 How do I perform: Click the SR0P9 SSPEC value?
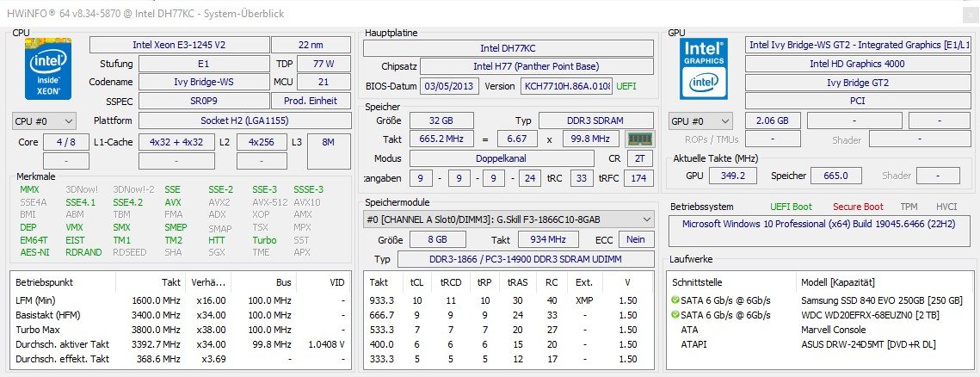(203, 101)
